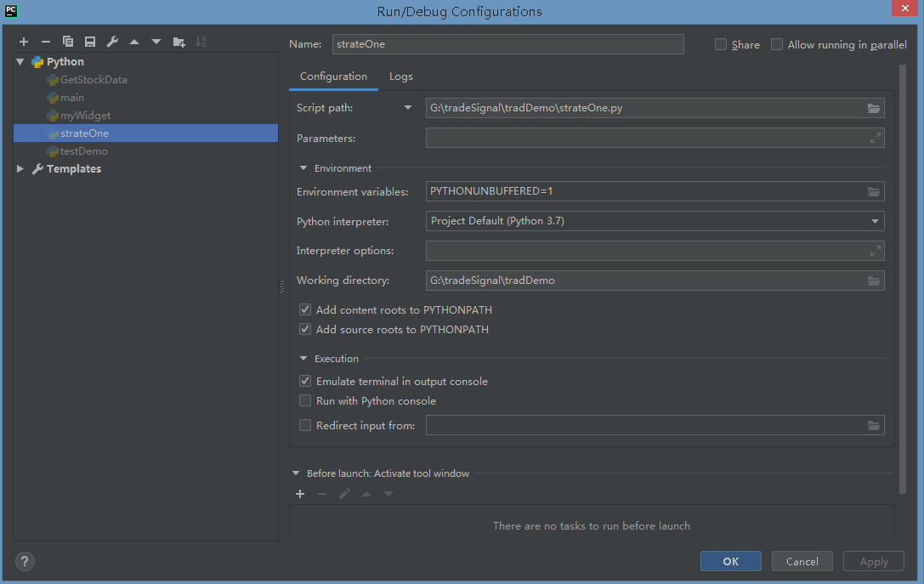Sort configurations alphabetically
This screenshot has height=584, width=924.
(201, 42)
